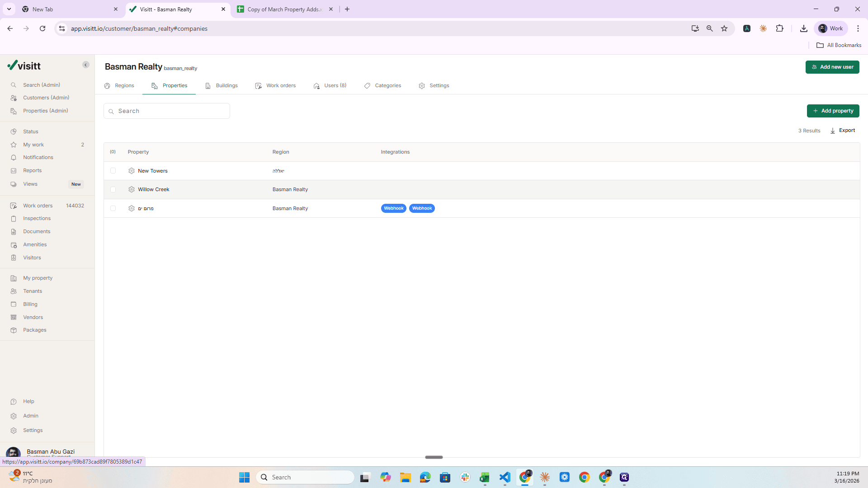Open the Status page
Screen dimensions: 868x488
point(31,131)
